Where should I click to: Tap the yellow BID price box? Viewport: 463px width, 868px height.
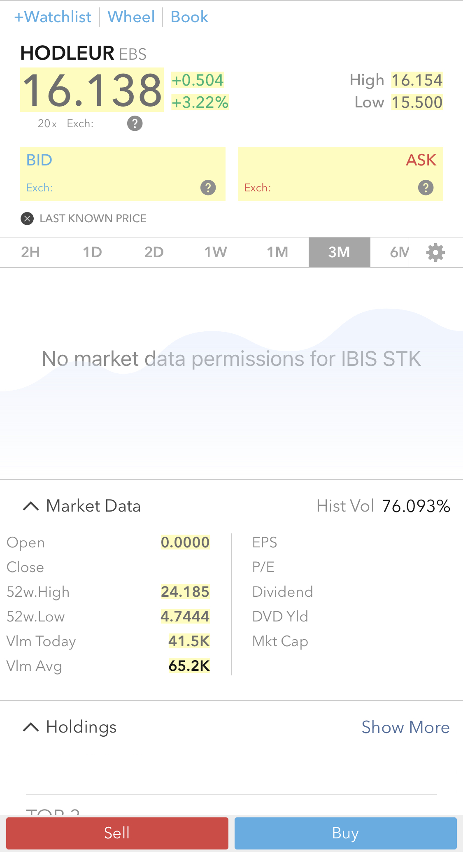tap(123, 174)
